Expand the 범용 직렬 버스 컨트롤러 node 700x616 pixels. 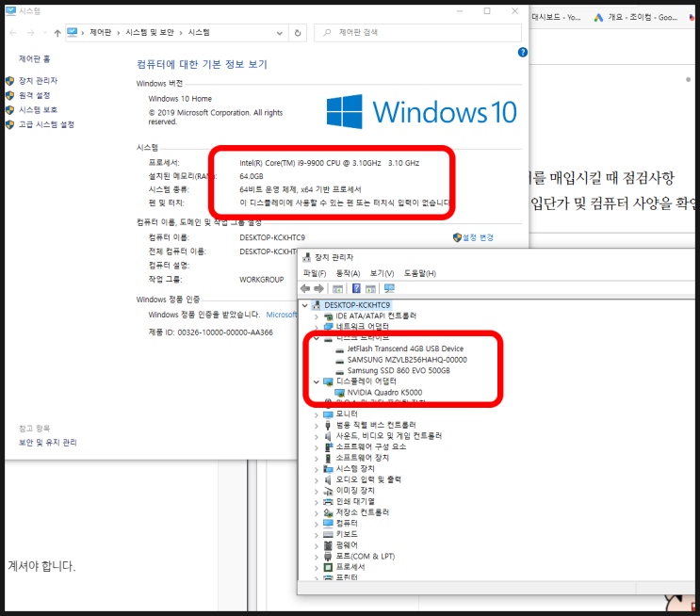pyautogui.click(x=317, y=426)
